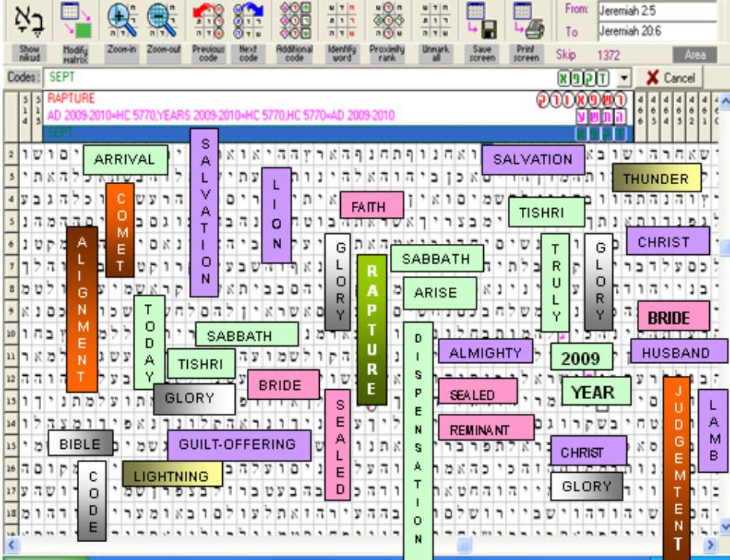Viewport: 730px width, 560px height.
Task: Click the Skip value 1372
Action: pos(608,55)
